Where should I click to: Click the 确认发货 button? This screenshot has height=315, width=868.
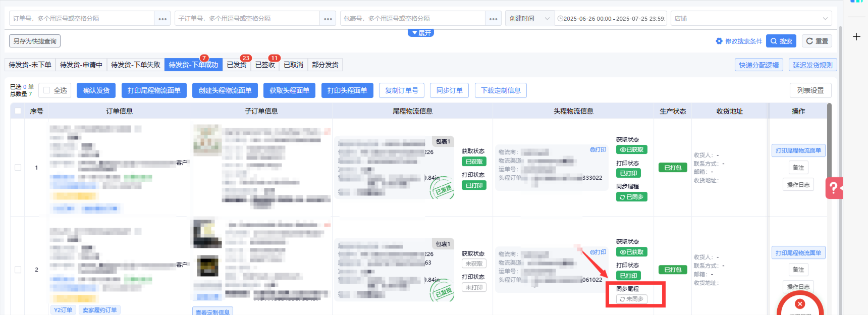tap(96, 90)
